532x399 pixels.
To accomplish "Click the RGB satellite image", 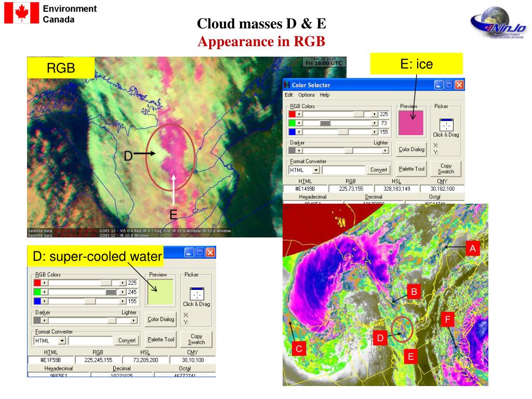I will (154, 147).
